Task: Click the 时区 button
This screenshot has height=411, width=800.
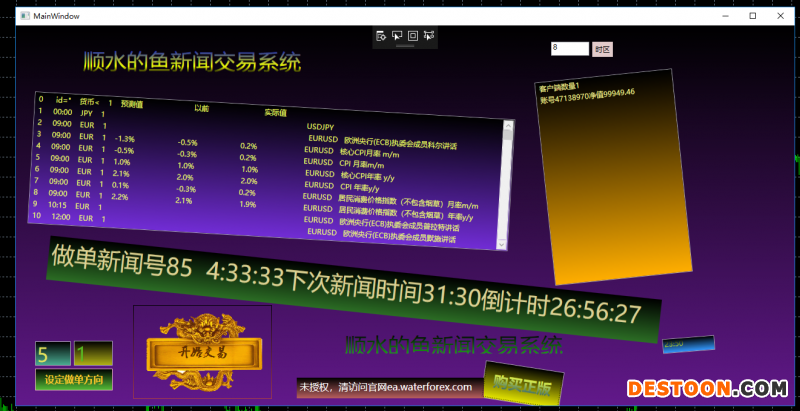Action: 602,49
